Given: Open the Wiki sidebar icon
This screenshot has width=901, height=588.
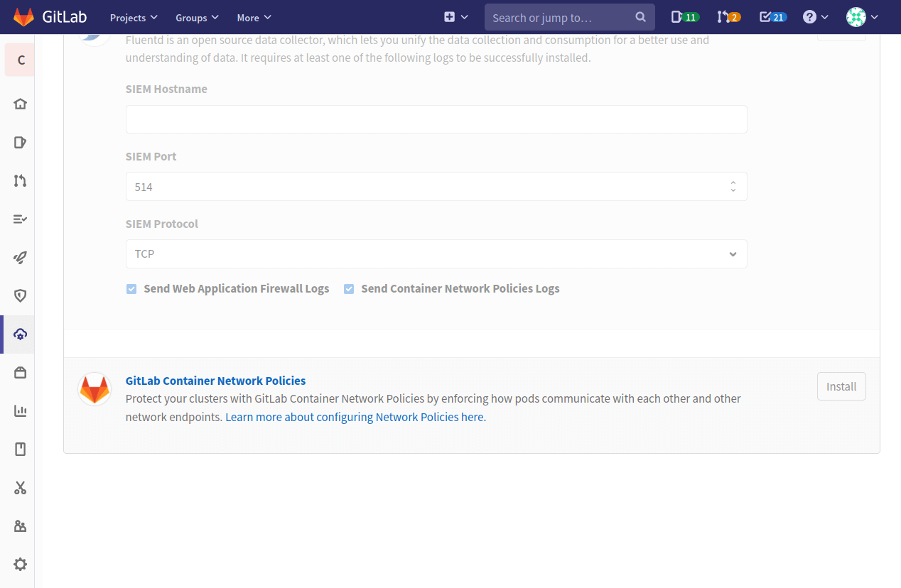Looking at the screenshot, I should click(x=19, y=449).
